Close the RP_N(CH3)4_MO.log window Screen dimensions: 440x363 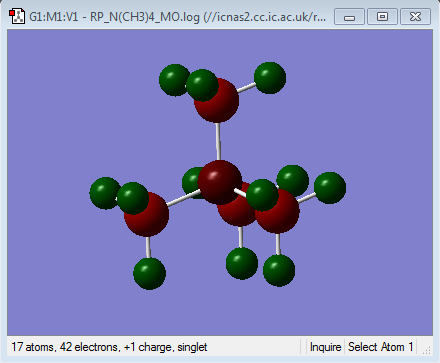[415, 17]
